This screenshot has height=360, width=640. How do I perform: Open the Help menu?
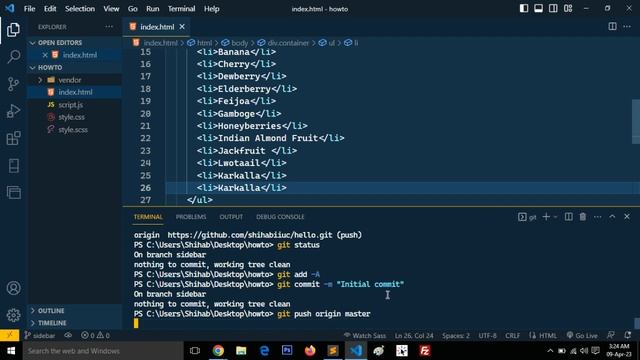[x=211, y=9]
